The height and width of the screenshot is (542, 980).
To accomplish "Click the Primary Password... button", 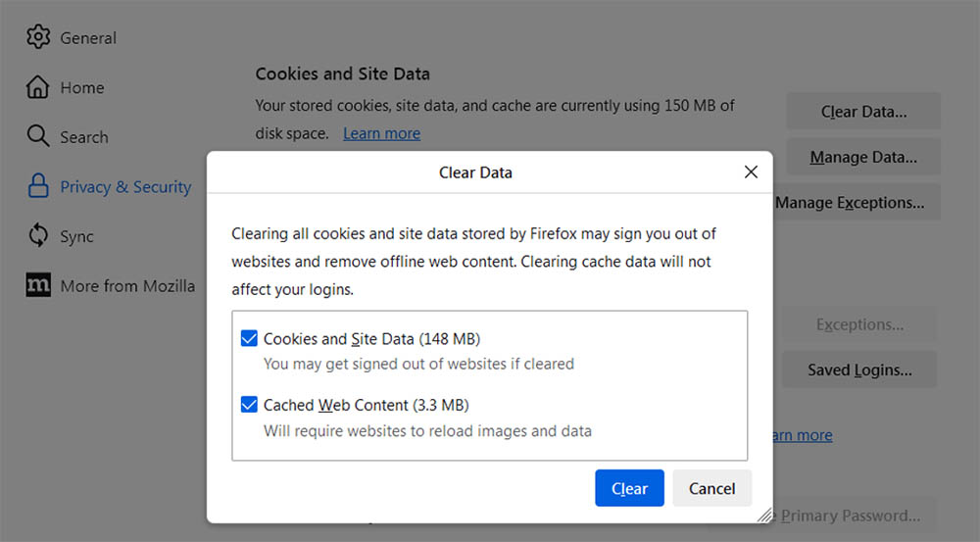I will pos(855,516).
